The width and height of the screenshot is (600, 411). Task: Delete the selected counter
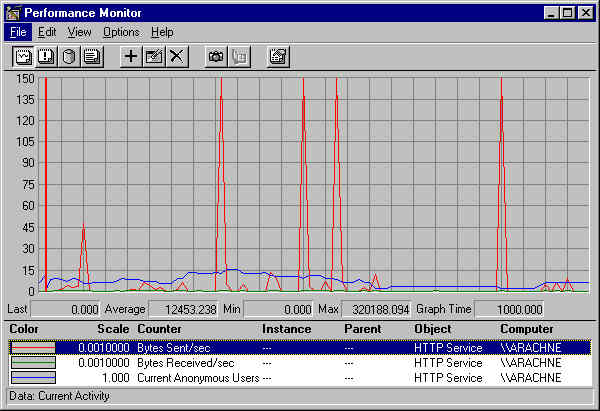point(176,56)
